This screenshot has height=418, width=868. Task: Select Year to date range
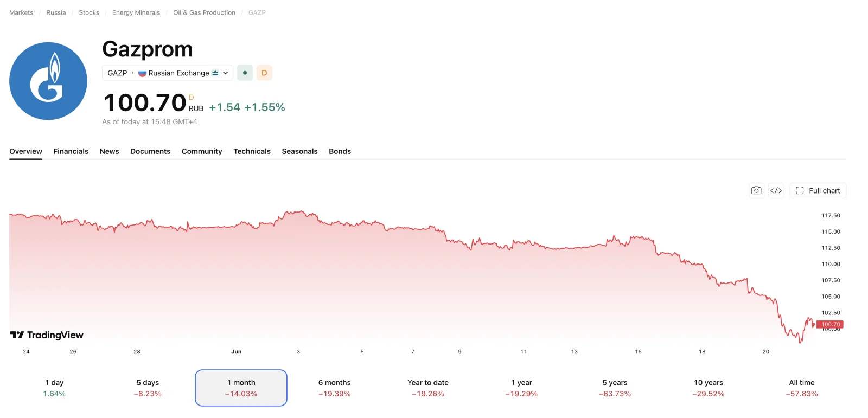click(x=428, y=388)
